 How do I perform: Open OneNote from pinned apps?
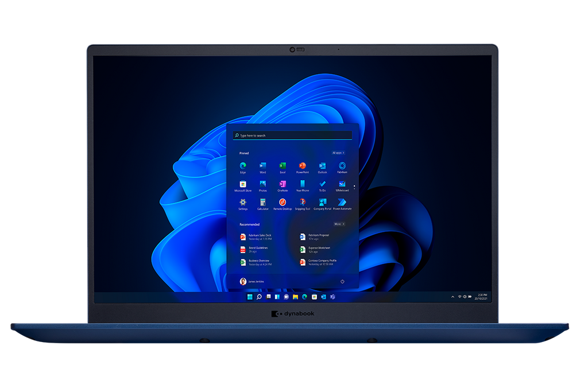click(x=283, y=184)
